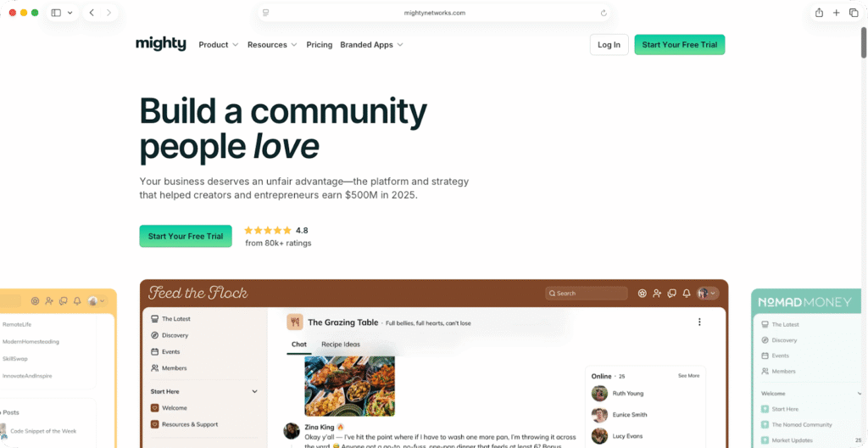Switch to the Recipe Ideas tab
The width and height of the screenshot is (868, 448).
pyautogui.click(x=341, y=344)
